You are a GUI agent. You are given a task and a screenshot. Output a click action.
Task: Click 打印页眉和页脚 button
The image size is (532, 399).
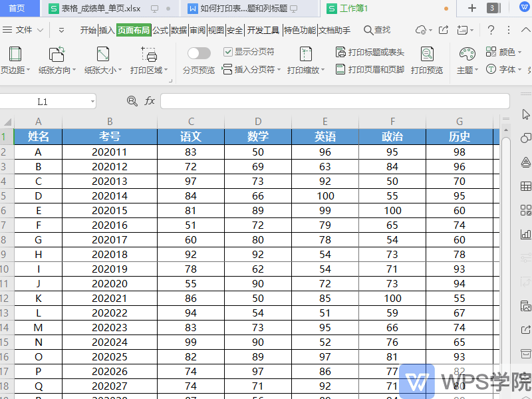tap(370, 70)
